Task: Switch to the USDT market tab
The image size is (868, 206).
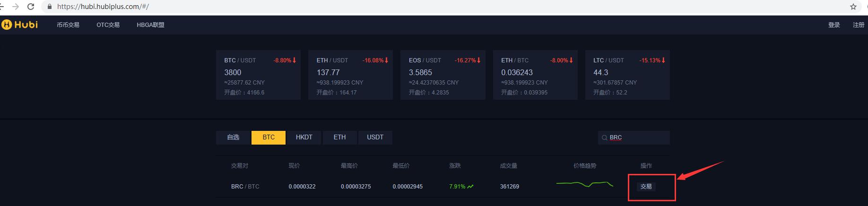Action: pyautogui.click(x=375, y=137)
